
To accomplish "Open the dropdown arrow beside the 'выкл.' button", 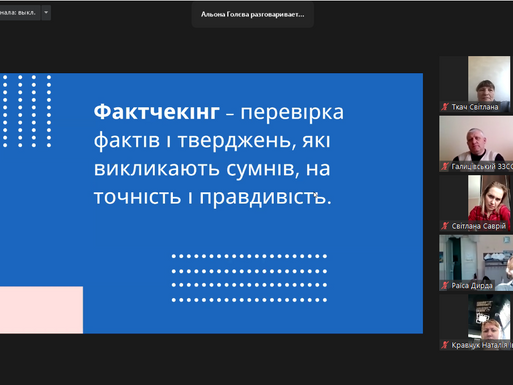I will point(46,13).
